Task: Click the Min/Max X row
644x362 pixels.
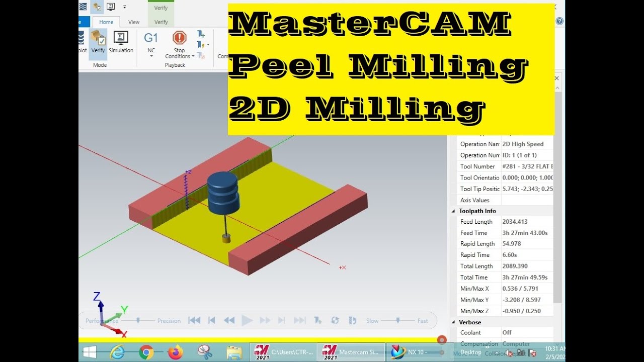Action: click(505, 289)
